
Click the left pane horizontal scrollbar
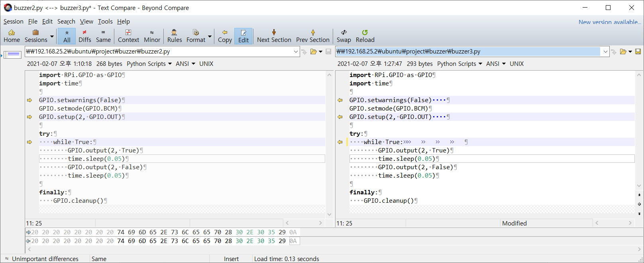click(304, 223)
